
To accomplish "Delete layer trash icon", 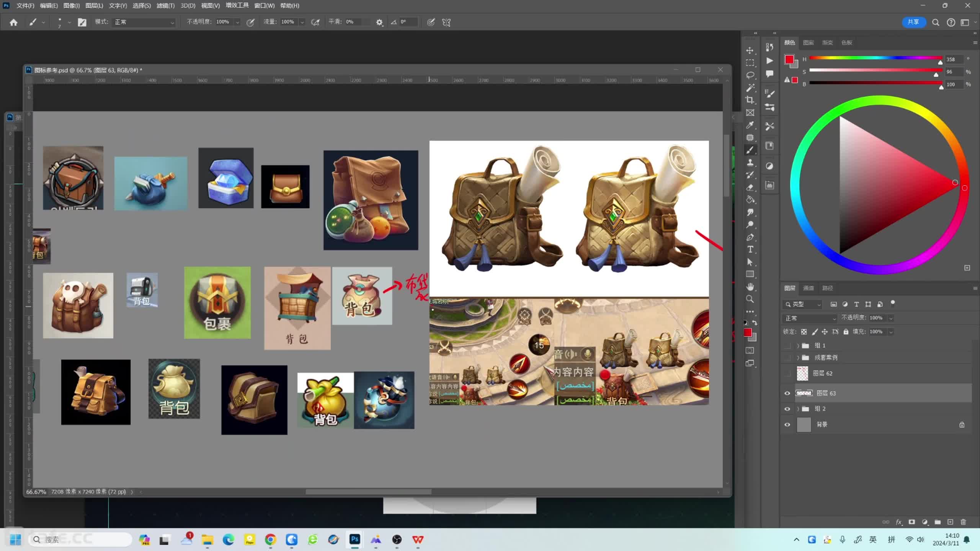I will point(964,522).
